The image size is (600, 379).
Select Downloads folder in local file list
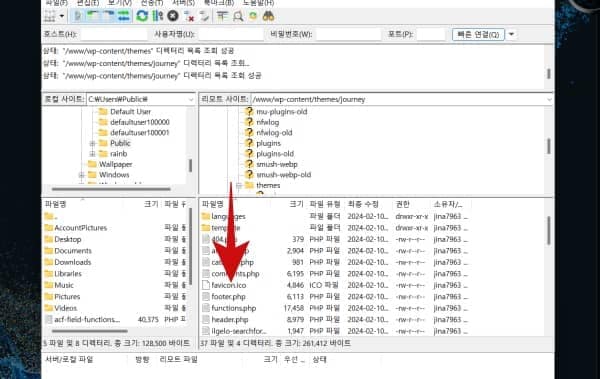pos(73,262)
